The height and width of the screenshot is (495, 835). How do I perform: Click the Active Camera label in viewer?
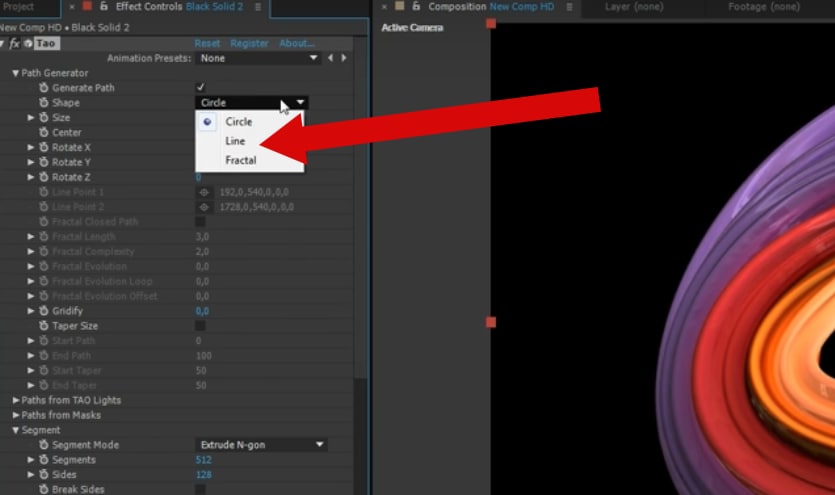point(412,28)
